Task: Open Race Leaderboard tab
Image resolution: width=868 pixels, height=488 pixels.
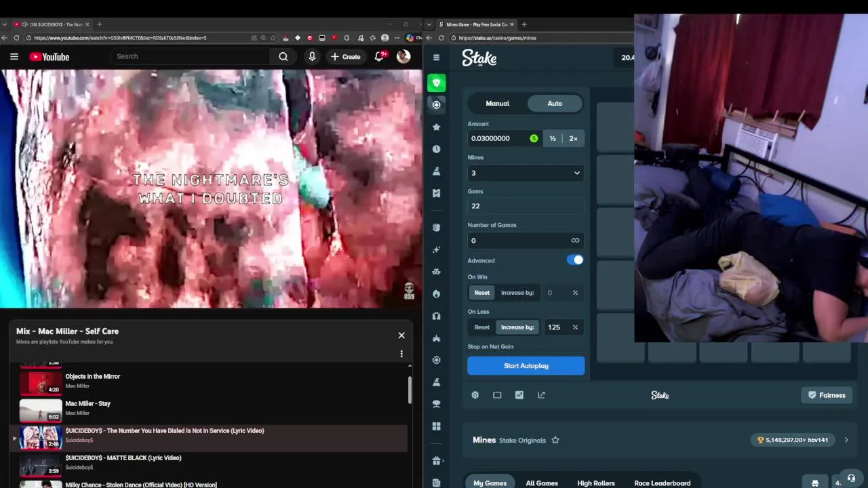Action: pyautogui.click(x=663, y=483)
